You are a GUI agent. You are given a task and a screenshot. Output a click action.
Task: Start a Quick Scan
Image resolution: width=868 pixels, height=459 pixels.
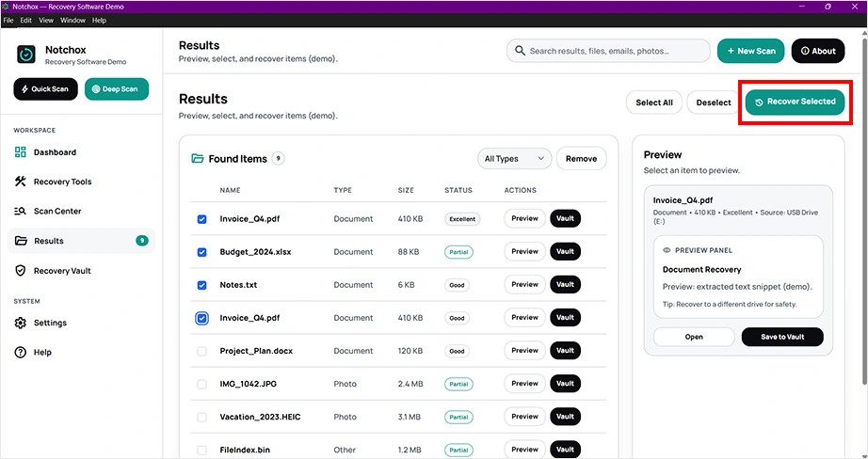coord(46,89)
